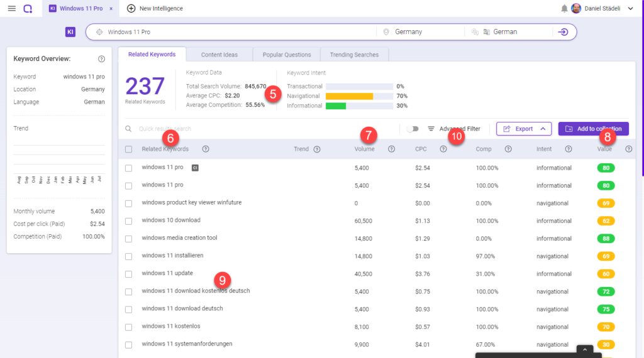The image size is (644, 358).
Task: Click Add to collection button
Action: (593, 129)
